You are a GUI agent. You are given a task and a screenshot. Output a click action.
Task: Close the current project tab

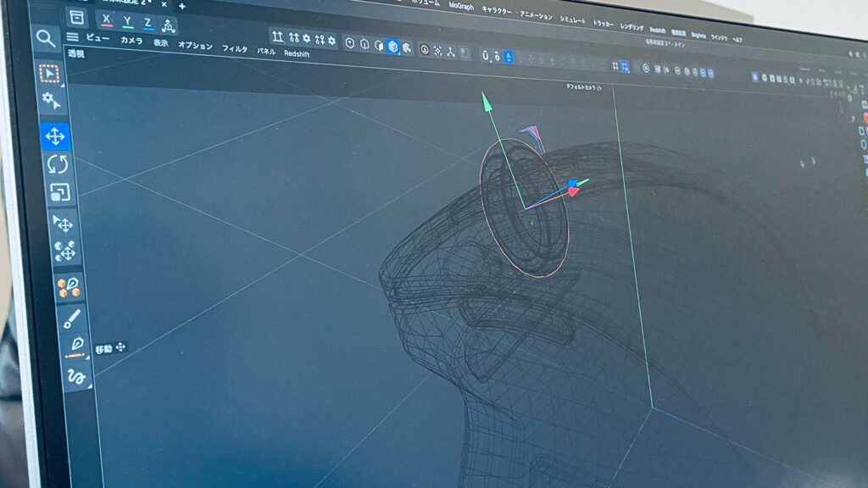tap(164, 4)
